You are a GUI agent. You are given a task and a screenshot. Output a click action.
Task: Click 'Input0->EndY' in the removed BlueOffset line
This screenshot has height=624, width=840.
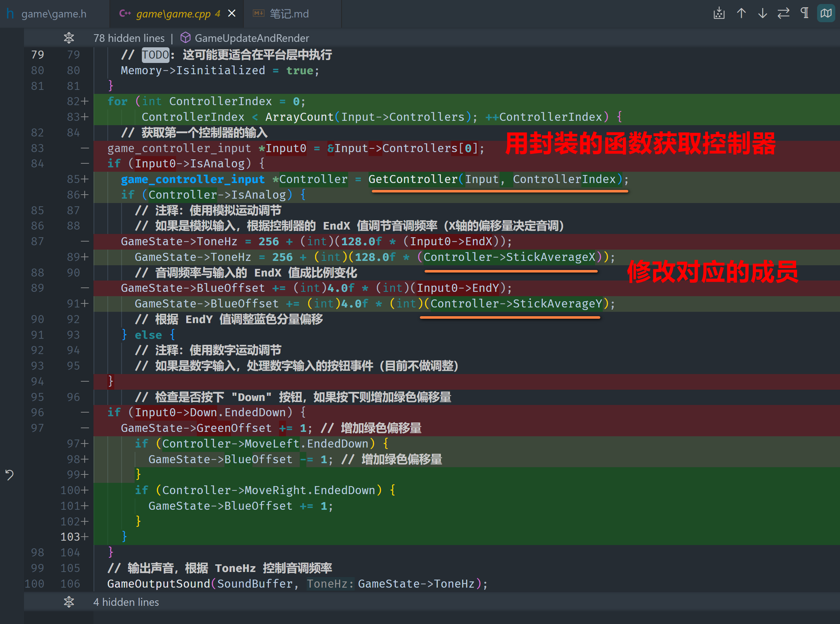click(x=458, y=288)
